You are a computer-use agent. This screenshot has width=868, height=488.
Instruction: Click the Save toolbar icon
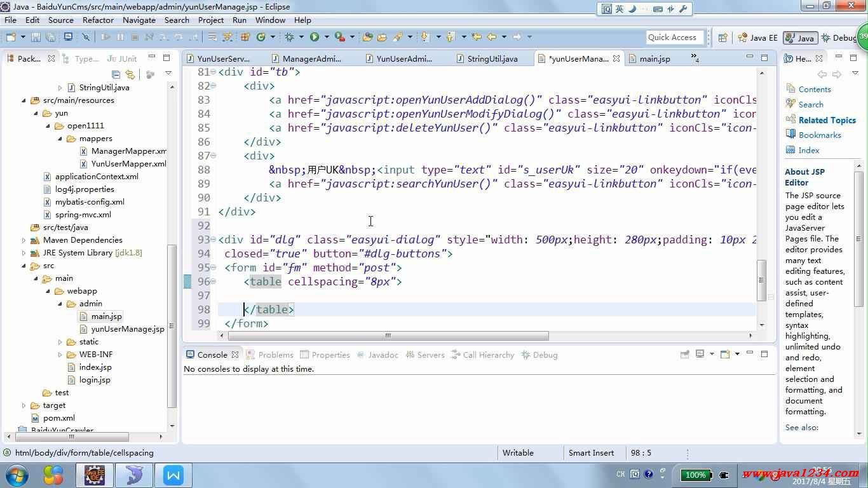[x=36, y=37]
